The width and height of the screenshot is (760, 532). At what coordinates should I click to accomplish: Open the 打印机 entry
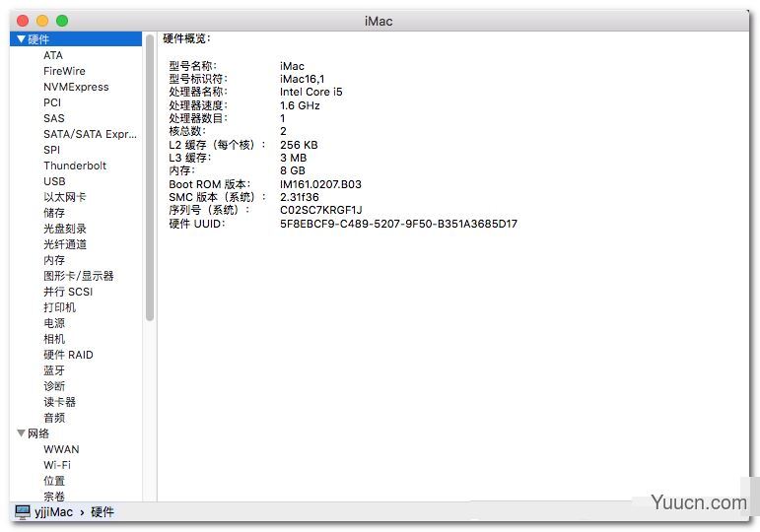pyautogui.click(x=59, y=307)
